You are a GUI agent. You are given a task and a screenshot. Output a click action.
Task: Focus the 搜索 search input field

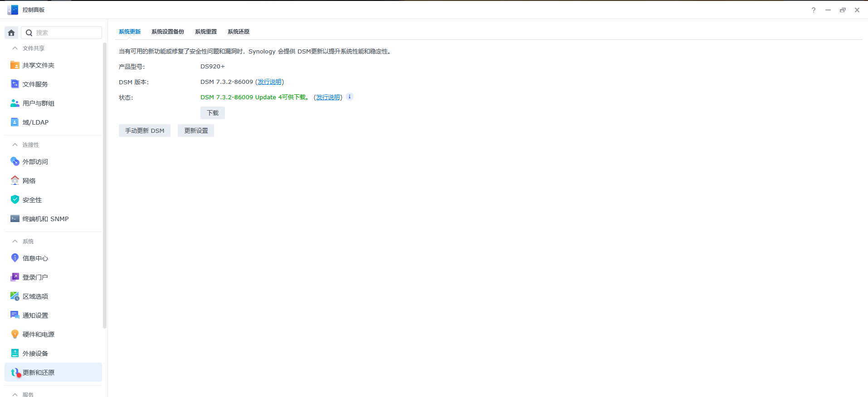[62, 33]
